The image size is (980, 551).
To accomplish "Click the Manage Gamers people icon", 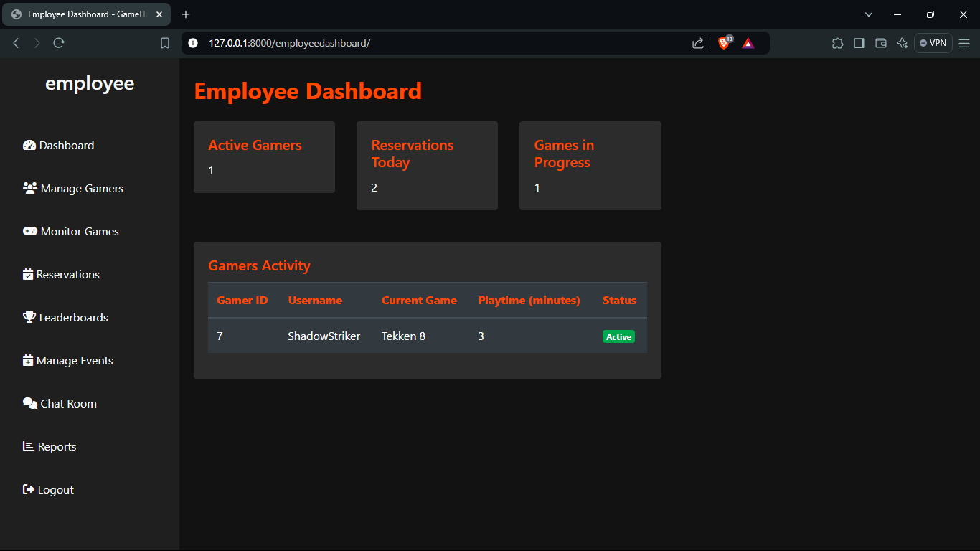I will (x=30, y=188).
